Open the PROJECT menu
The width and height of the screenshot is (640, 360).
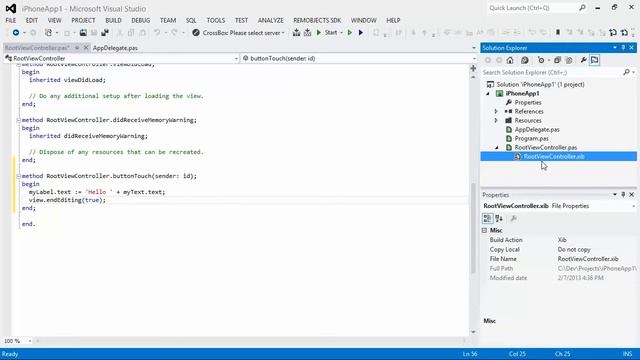(x=83, y=20)
